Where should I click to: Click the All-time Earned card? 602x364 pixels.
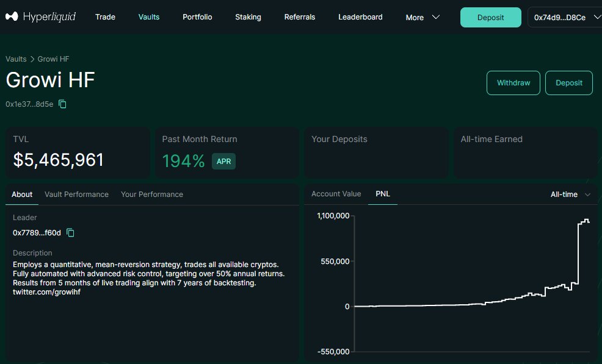coord(526,152)
